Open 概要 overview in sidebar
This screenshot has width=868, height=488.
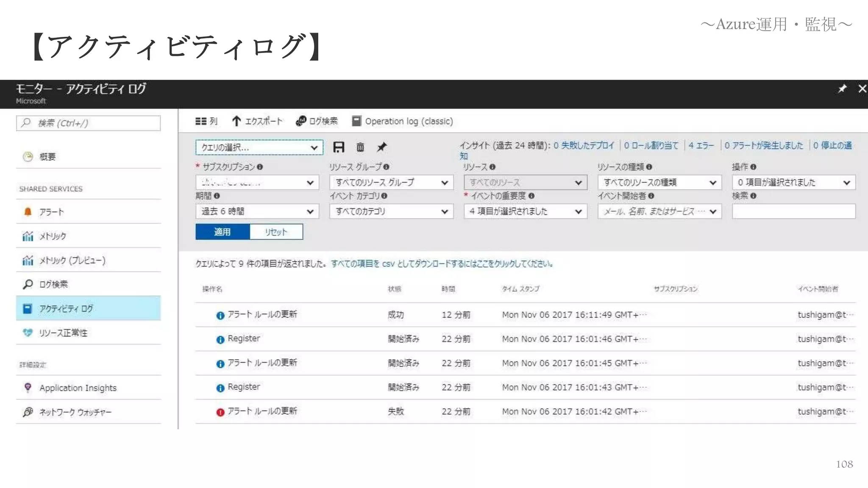point(88,157)
